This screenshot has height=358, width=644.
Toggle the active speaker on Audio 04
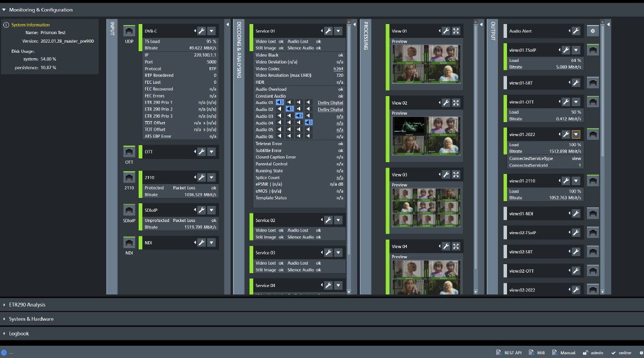[x=308, y=122]
